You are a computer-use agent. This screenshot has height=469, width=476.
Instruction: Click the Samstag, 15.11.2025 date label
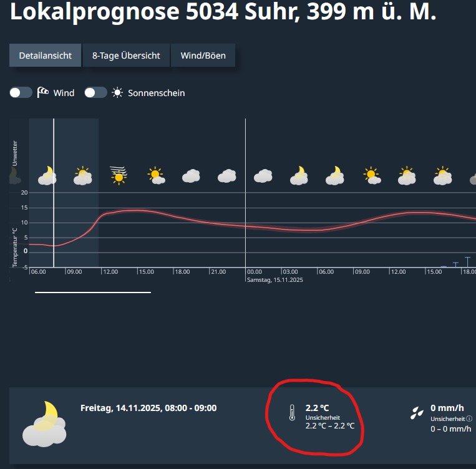(274, 280)
